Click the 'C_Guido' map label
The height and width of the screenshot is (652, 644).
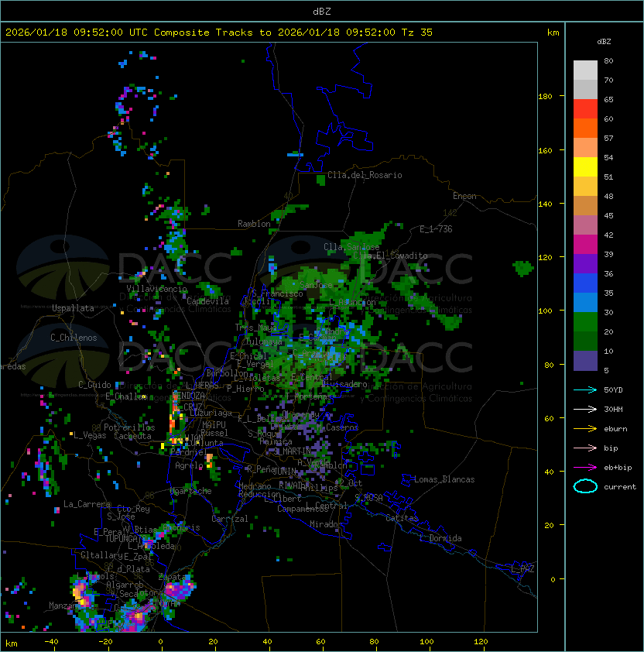(94, 385)
